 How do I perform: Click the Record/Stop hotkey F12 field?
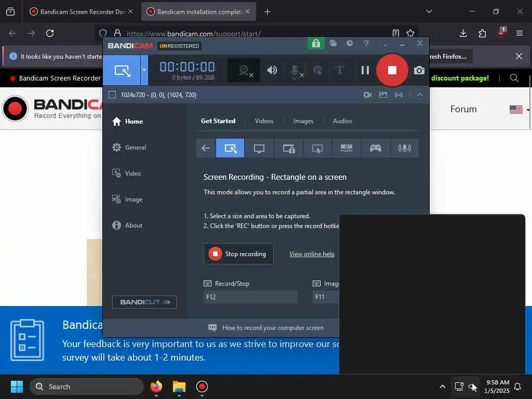point(250,297)
